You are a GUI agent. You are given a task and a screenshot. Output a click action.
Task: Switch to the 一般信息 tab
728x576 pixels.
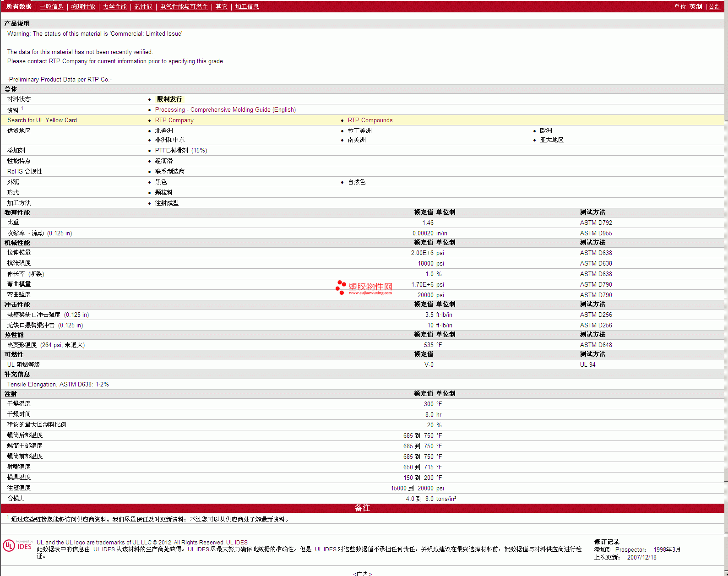[51, 6]
